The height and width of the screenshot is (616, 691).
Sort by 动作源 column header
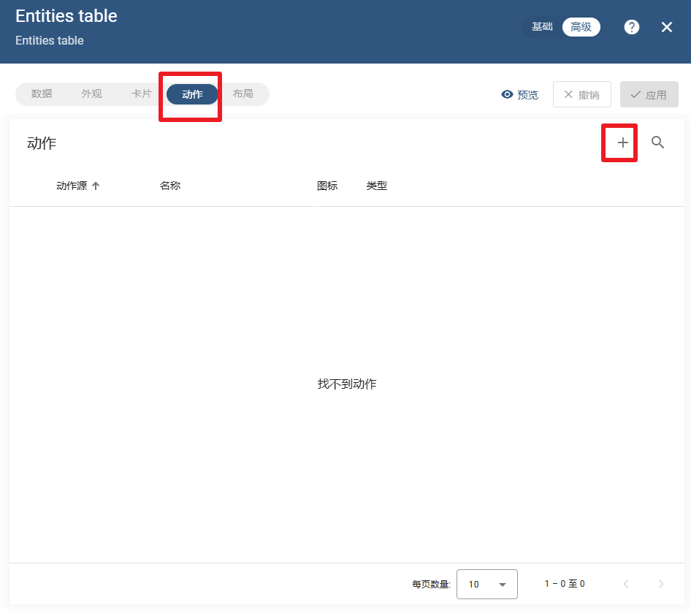pyautogui.click(x=77, y=186)
